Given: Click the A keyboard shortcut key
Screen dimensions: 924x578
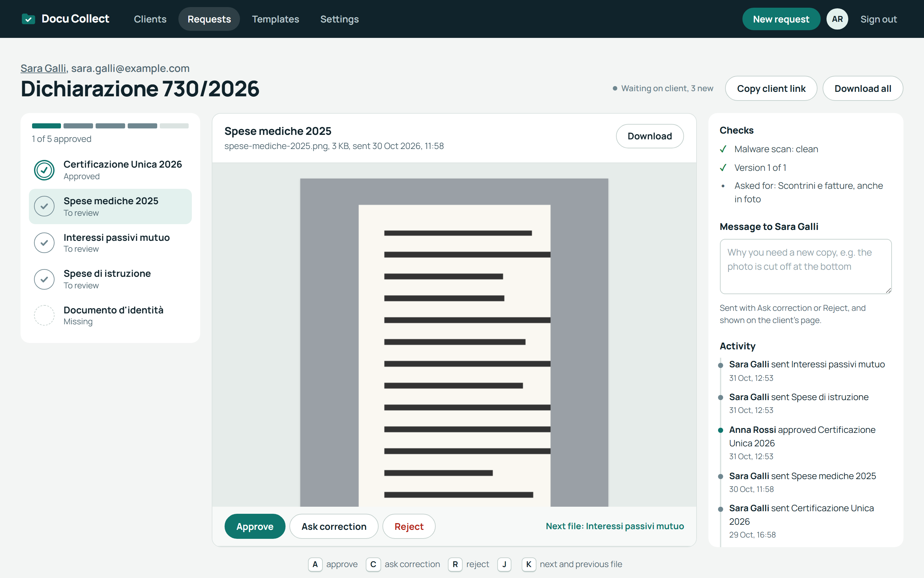Looking at the screenshot, I should [315, 564].
